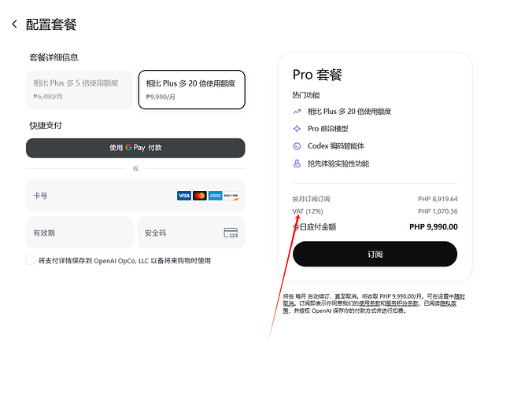Click the American Express logo

click(x=216, y=196)
